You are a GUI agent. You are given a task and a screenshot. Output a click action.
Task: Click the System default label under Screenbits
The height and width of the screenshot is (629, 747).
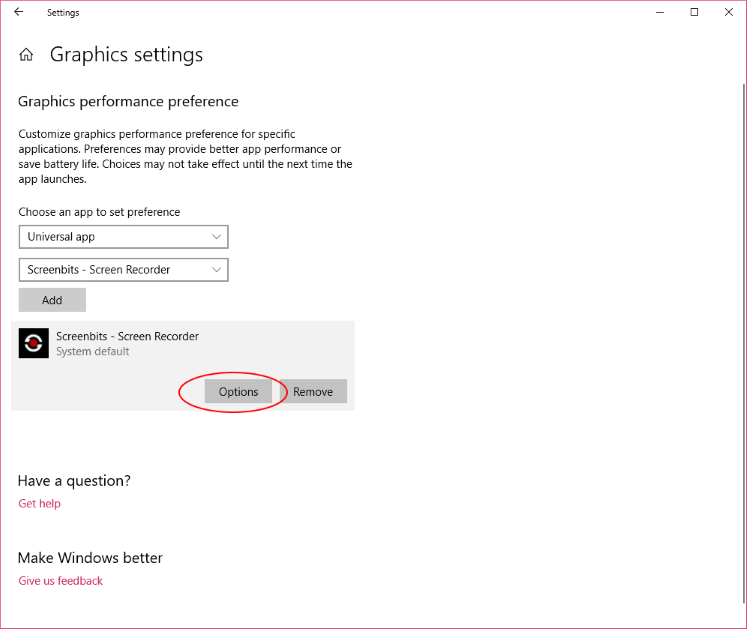[93, 352]
